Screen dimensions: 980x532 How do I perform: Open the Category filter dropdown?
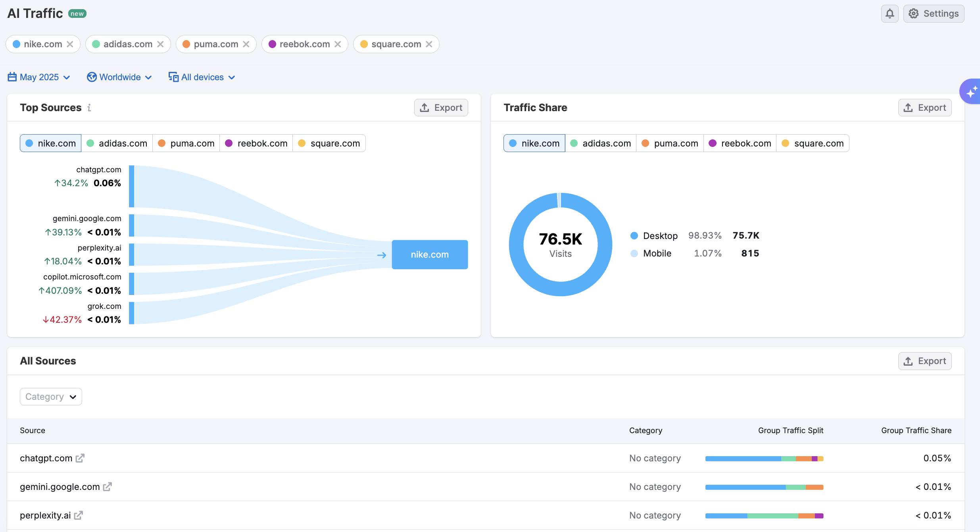tap(51, 397)
